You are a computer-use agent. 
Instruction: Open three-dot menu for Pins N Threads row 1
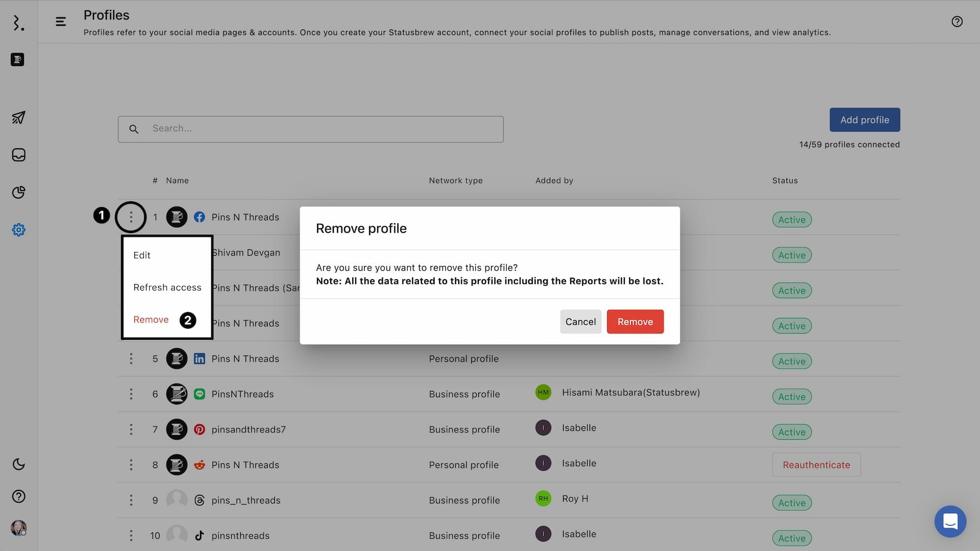pyautogui.click(x=131, y=217)
